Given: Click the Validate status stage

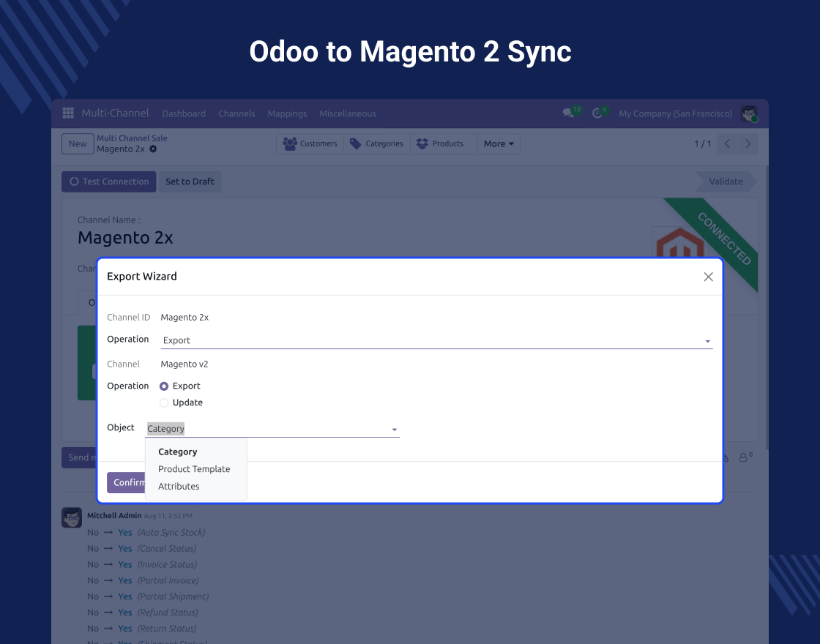Looking at the screenshot, I should 726,181.
